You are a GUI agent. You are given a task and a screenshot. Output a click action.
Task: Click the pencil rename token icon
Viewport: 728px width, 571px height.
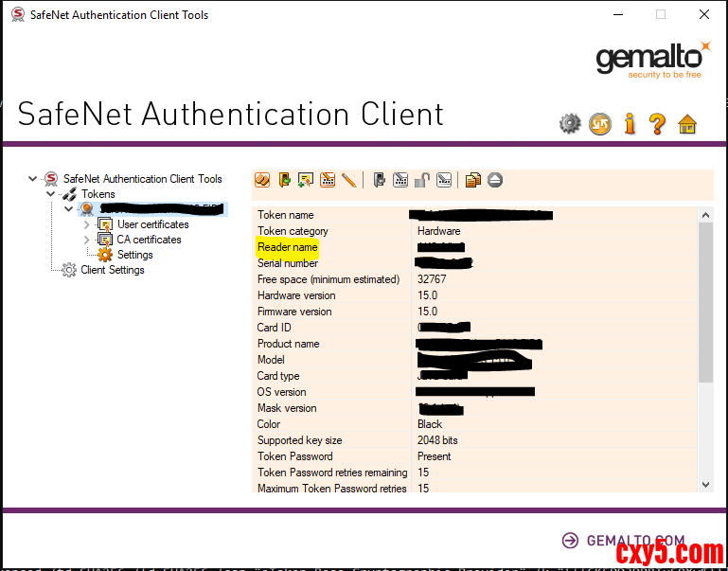click(349, 179)
